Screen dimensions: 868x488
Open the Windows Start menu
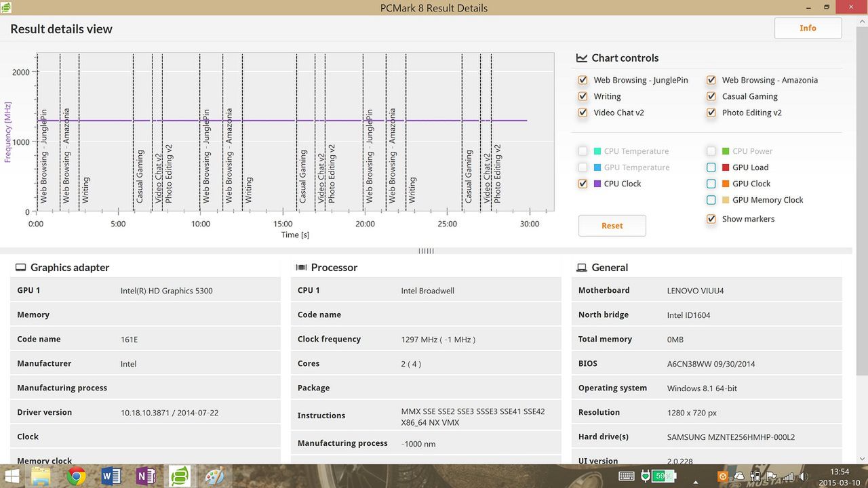click(12, 476)
